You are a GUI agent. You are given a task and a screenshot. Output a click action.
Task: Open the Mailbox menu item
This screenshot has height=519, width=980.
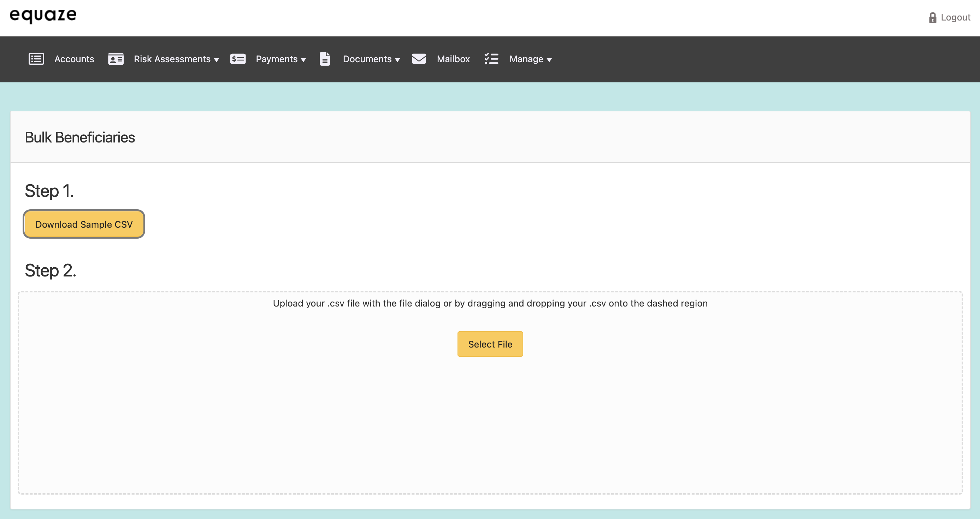[453, 59]
